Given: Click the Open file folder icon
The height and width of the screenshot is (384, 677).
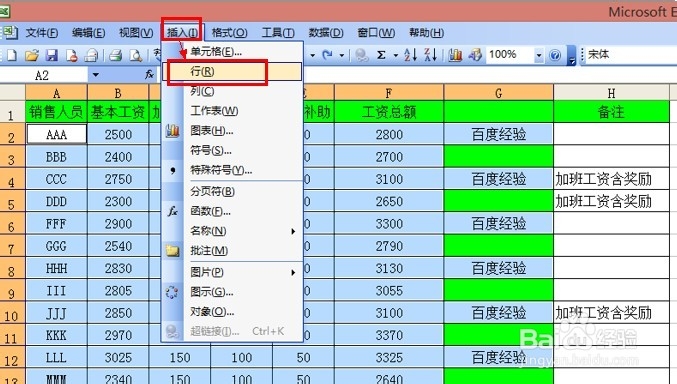Looking at the screenshot, I should [32, 55].
